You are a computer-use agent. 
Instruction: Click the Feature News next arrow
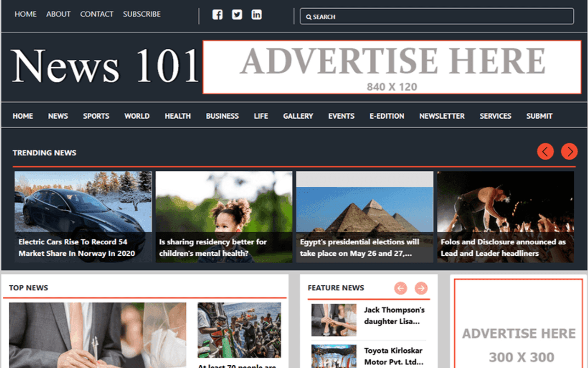421,288
